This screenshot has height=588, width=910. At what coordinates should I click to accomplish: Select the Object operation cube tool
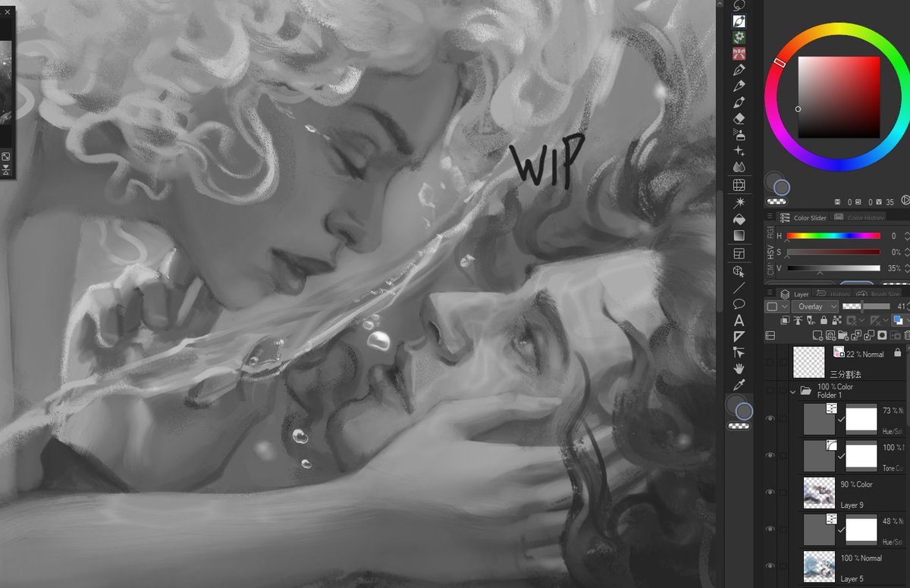[739, 271]
